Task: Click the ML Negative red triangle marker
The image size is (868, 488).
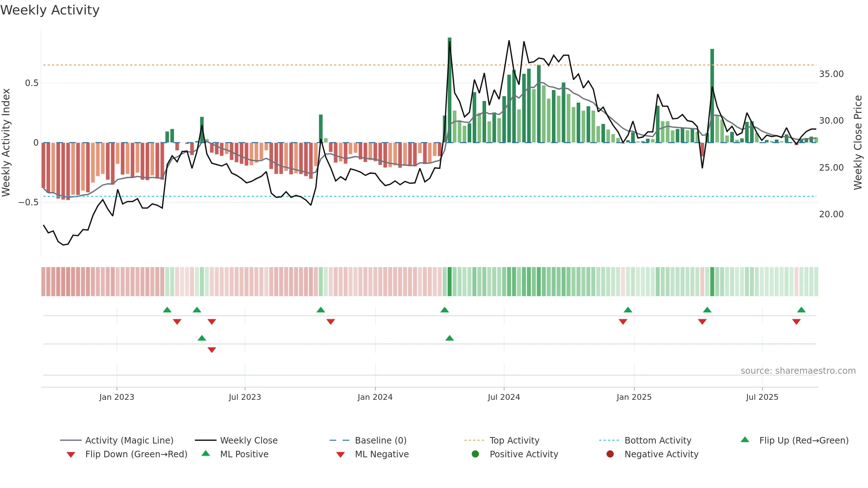Action: tap(212, 350)
